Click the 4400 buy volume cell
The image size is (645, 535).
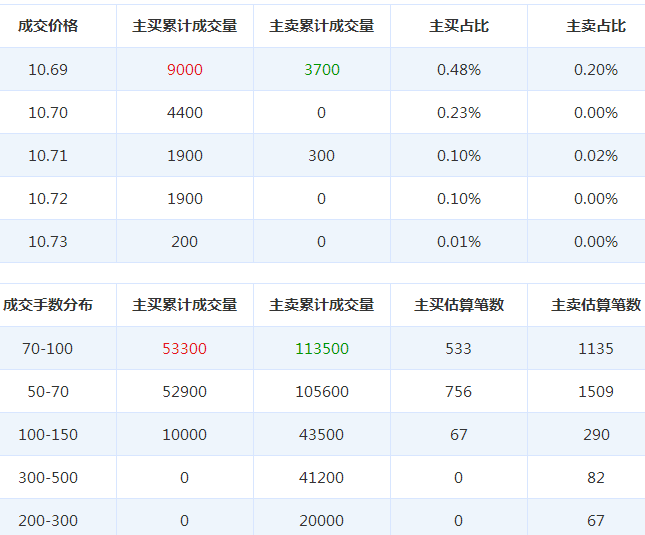tap(185, 113)
